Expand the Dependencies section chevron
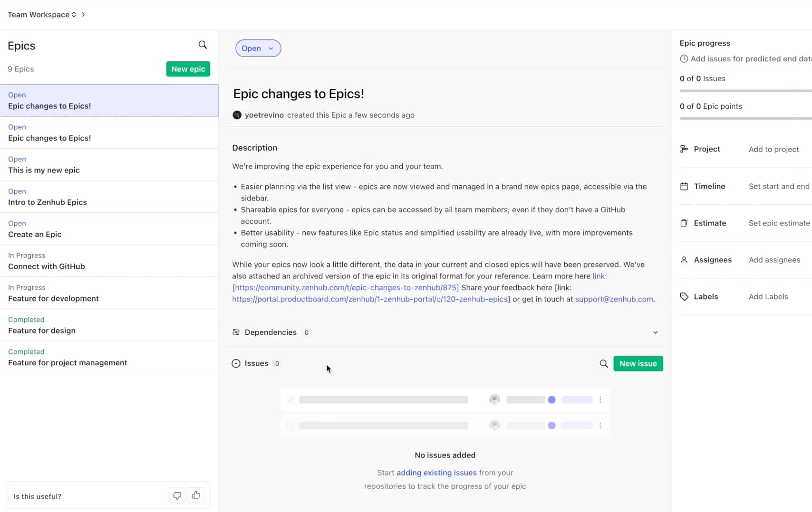Screen dimensions: 812x512 (655, 332)
